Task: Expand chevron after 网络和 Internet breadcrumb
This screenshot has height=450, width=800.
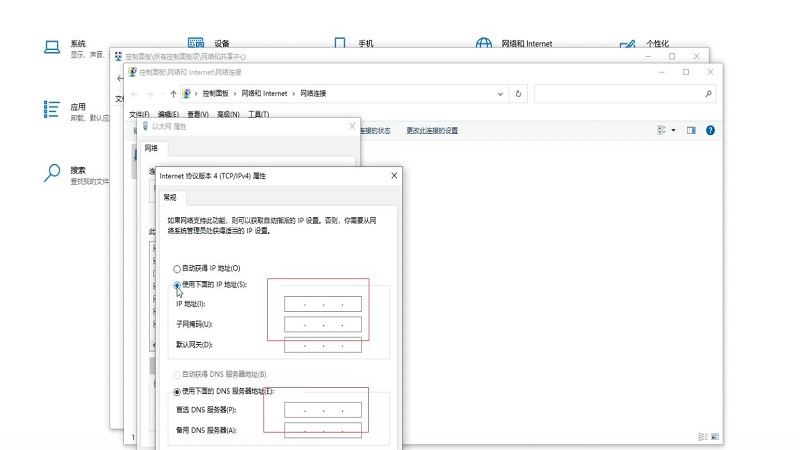Action: [x=293, y=94]
